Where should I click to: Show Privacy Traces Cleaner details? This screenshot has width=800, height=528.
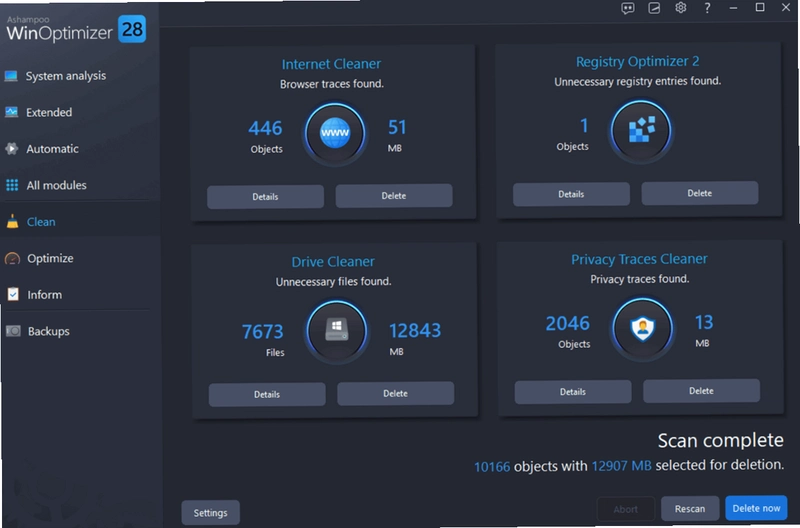click(572, 392)
